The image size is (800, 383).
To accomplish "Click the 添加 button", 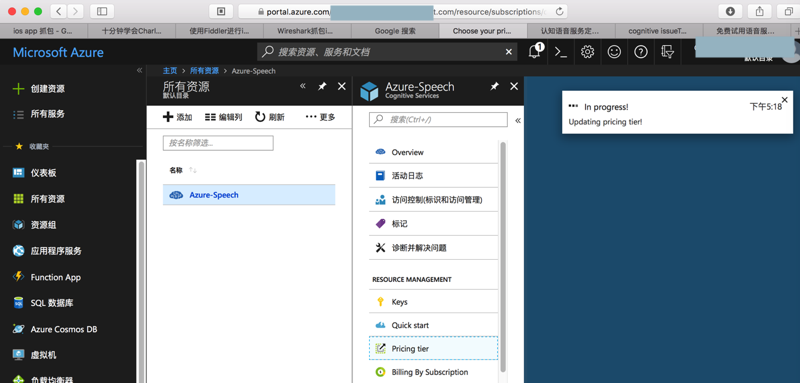I will click(178, 117).
